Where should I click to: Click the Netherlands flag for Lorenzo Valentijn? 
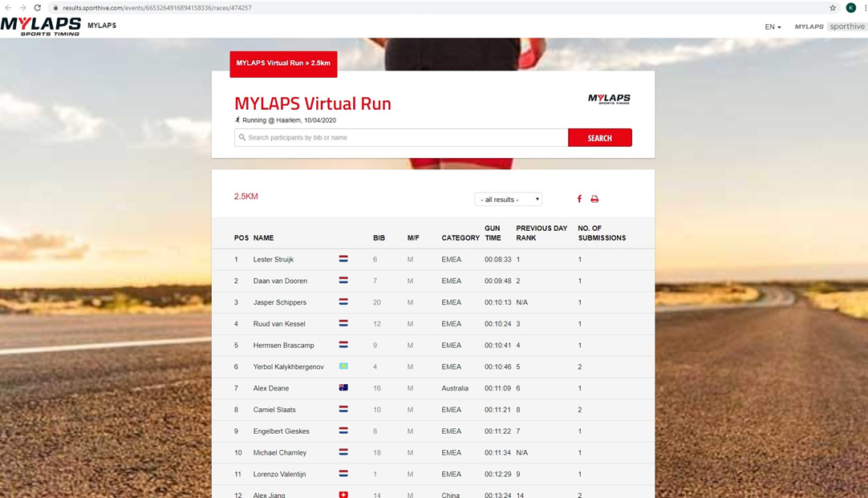pyautogui.click(x=343, y=474)
